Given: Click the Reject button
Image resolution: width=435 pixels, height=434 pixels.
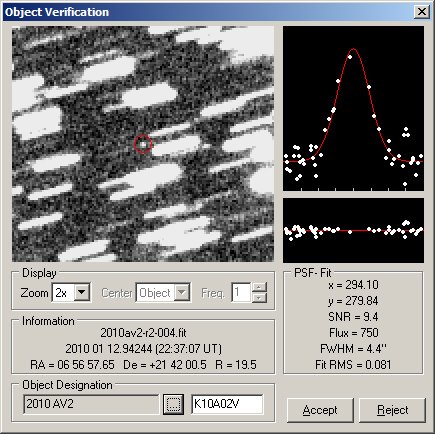Looking at the screenshot, I should (x=392, y=410).
